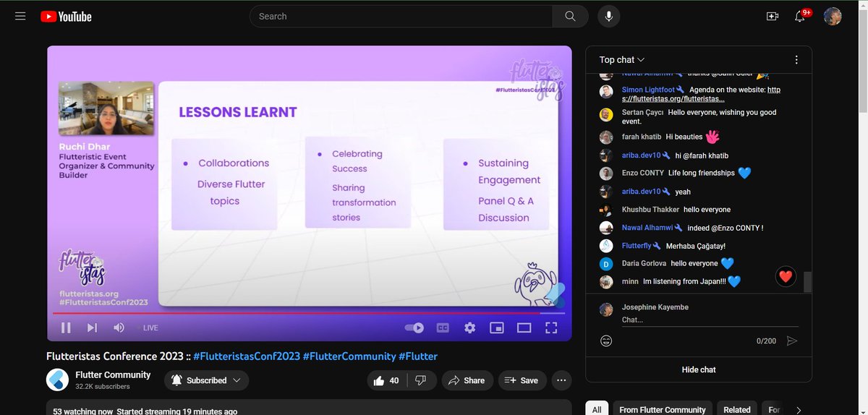
Task: Start voice search with the microphone
Action: click(609, 16)
